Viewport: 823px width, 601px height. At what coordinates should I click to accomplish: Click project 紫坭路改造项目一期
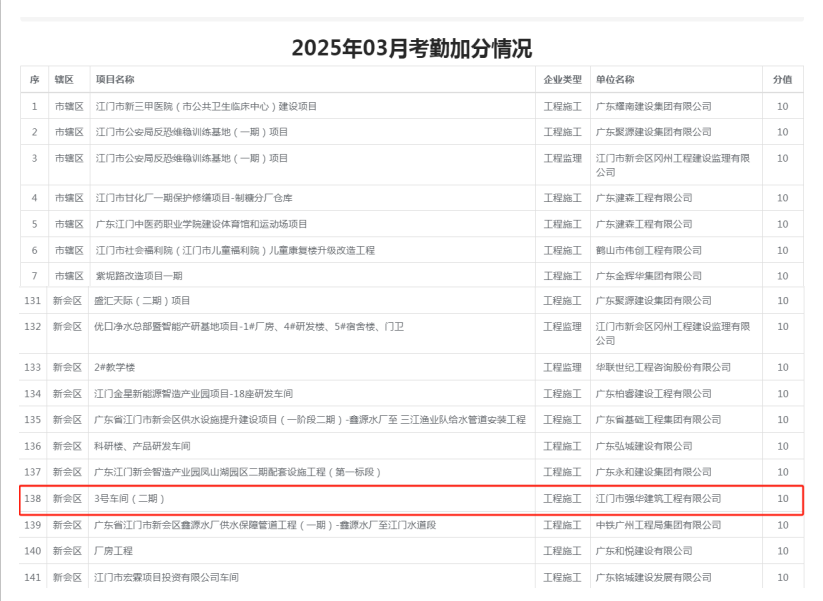(x=139, y=276)
